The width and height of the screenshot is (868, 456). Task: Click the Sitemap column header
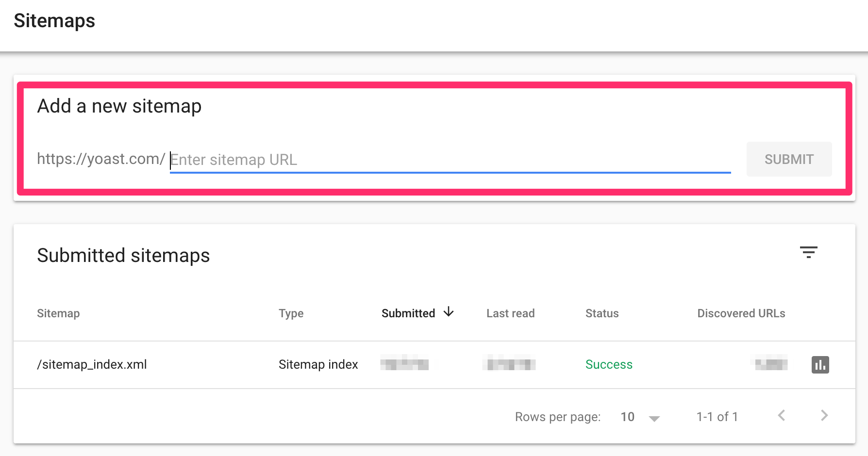pyautogui.click(x=58, y=313)
